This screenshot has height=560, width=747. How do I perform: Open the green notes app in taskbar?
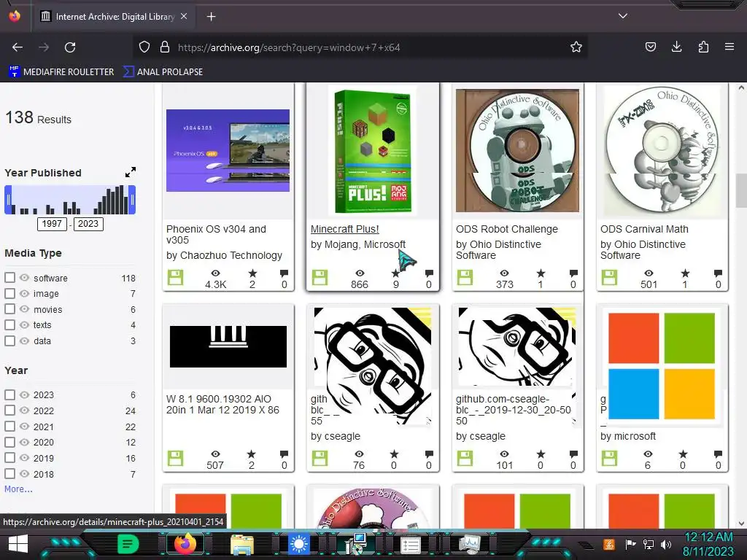point(128,543)
